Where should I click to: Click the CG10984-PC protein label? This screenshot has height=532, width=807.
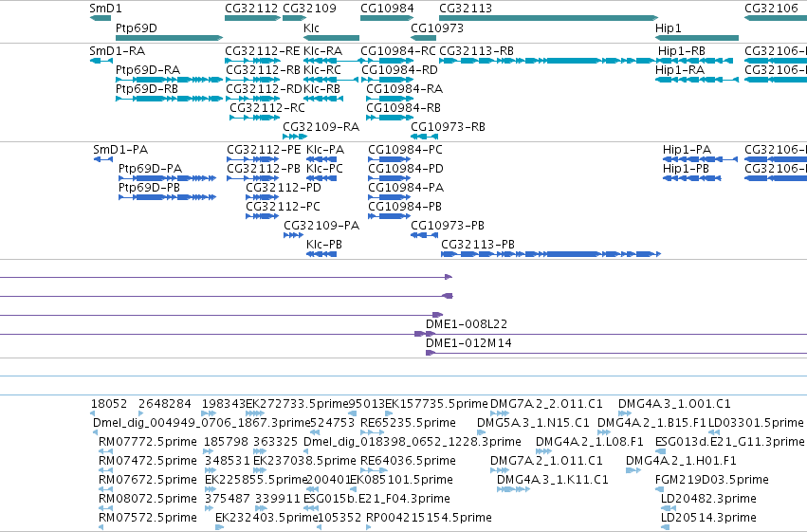click(405, 150)
